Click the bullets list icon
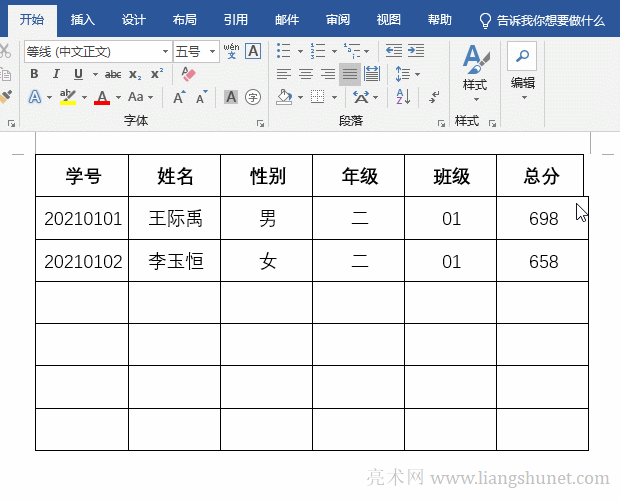 (x=284, y=51)
